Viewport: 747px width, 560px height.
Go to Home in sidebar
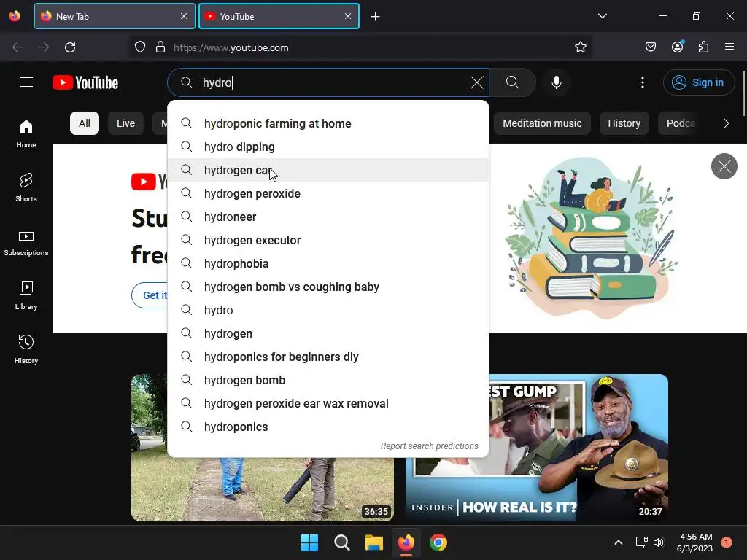coord(26,134)
